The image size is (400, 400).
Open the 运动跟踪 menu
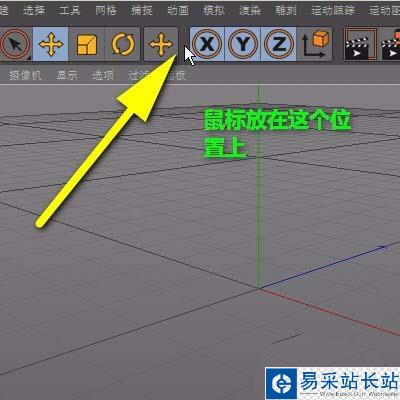coord(333,11)
